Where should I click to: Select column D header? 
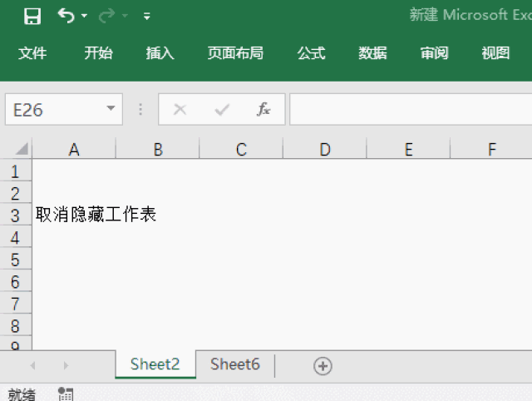(325, 149)
